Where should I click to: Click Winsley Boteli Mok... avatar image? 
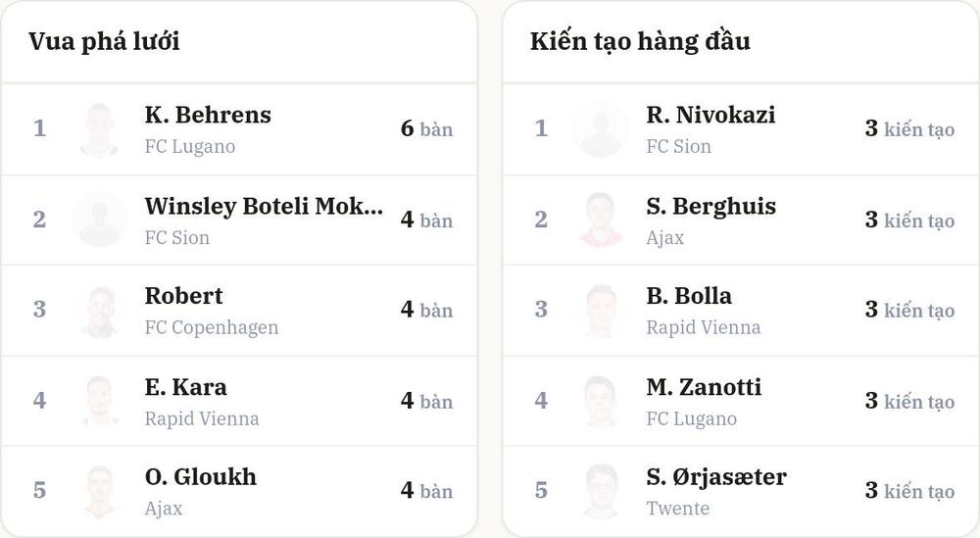99,220
